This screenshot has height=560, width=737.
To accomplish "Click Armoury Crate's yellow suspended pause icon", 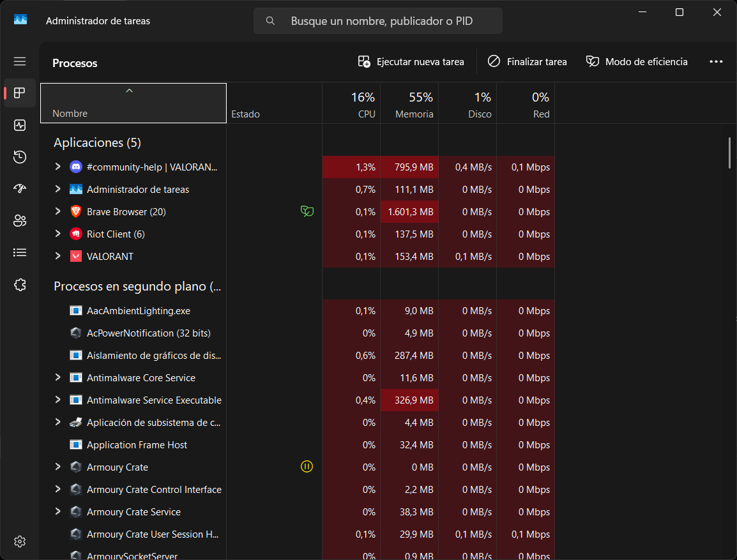I will point(307,467).
